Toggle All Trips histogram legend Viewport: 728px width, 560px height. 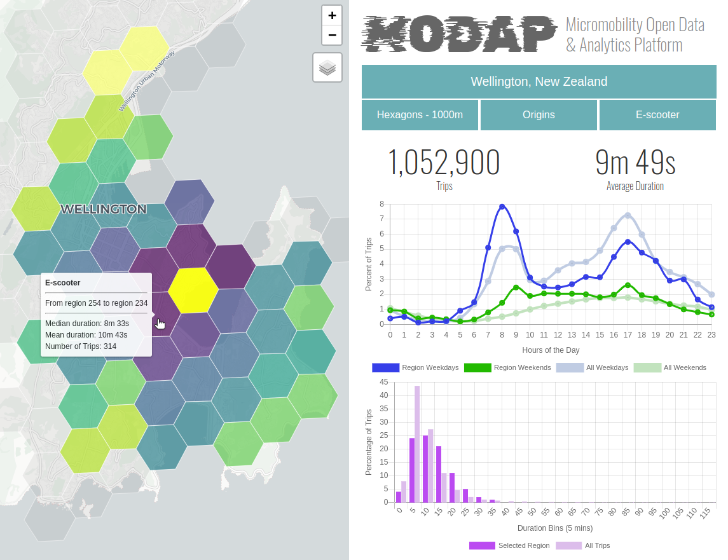(582, 545)
